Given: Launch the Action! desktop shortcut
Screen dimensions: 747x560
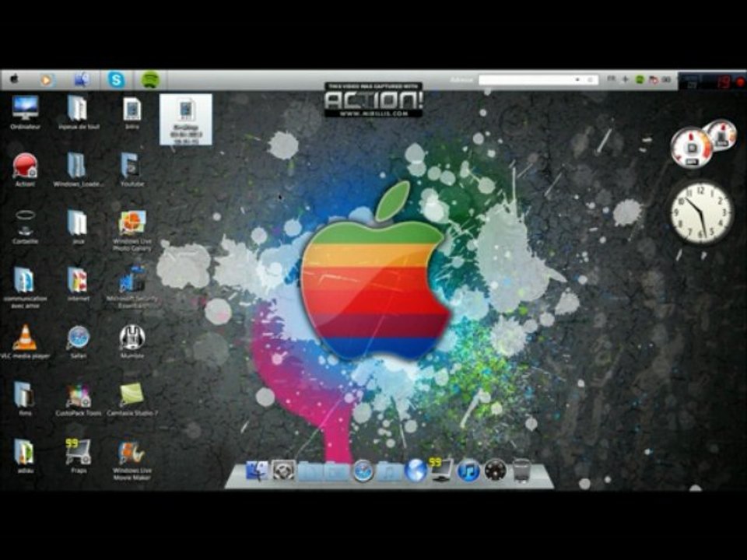Looking at the screenshot, I should (x=25, y=169).
